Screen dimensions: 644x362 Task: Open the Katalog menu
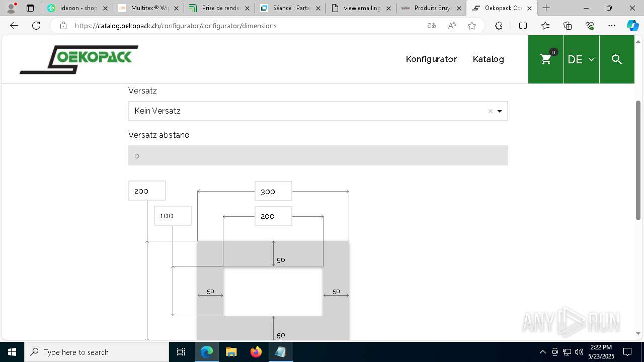click(488, 59)
